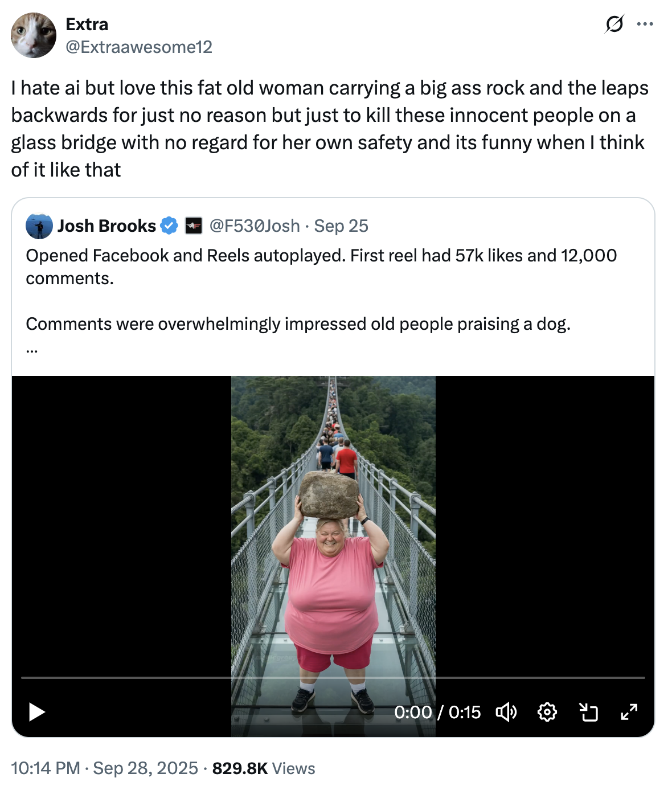The image size is (672, 794).
Task: Click Extra's cat profile avatar
Action: (34, 35)
